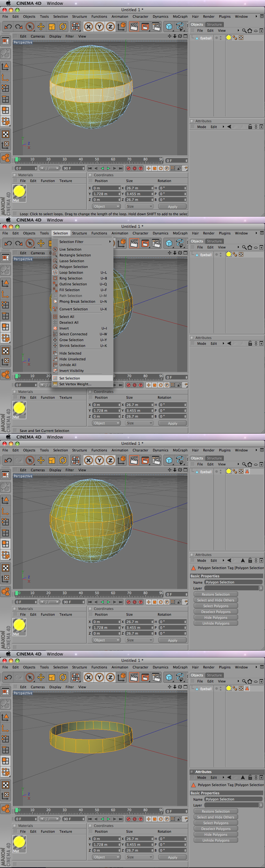The height and width of the screenshot is (868, 265).
Task: Click the red record keyframe button in the banded-sphere window
Action: coord(128,168)
